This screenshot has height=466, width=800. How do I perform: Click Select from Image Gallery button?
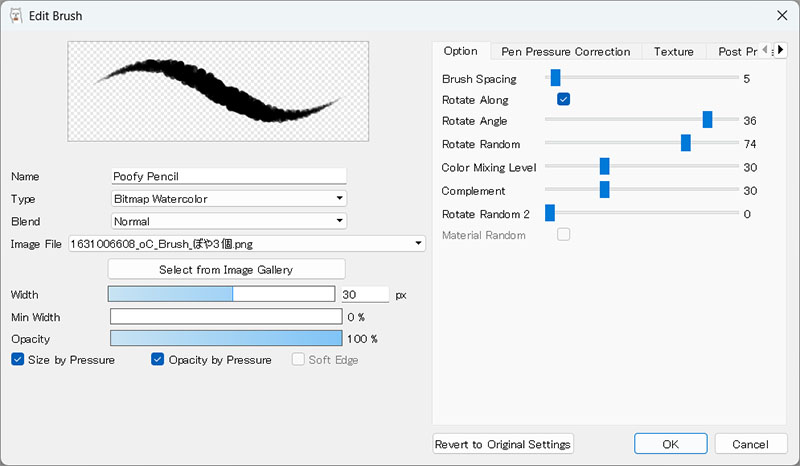tap(226, 269)
